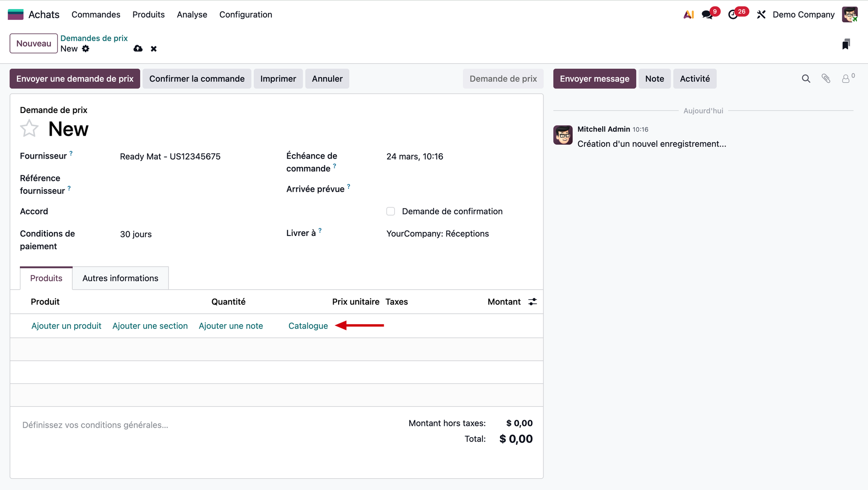Open the activities clock icon
Image resolution: width=868 pixels, height=490 pixels.
coord(733,14)
